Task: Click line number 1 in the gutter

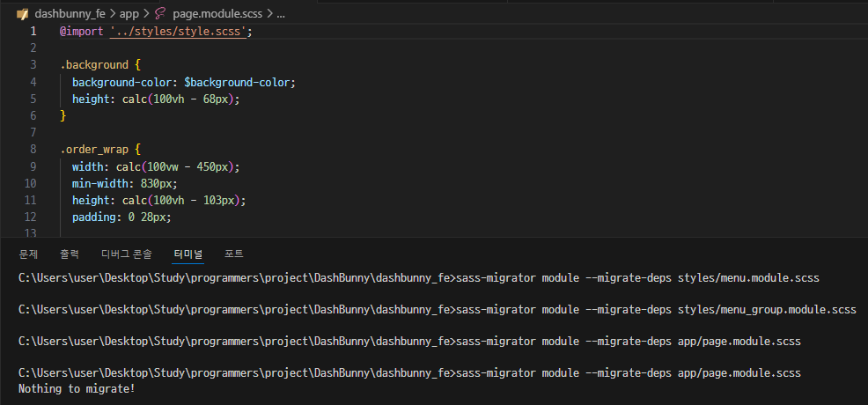Action: 33,32
